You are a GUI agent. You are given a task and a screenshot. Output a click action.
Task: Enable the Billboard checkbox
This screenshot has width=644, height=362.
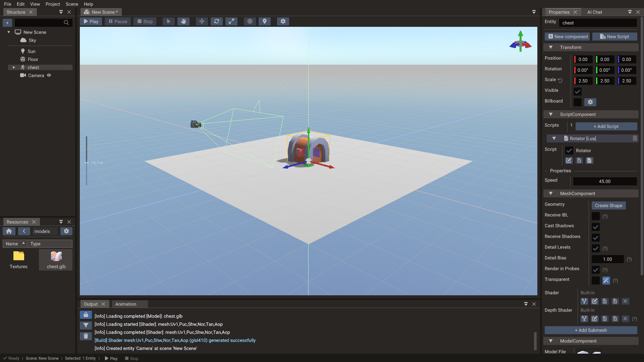pyautogui.click(x=578, y=102)
